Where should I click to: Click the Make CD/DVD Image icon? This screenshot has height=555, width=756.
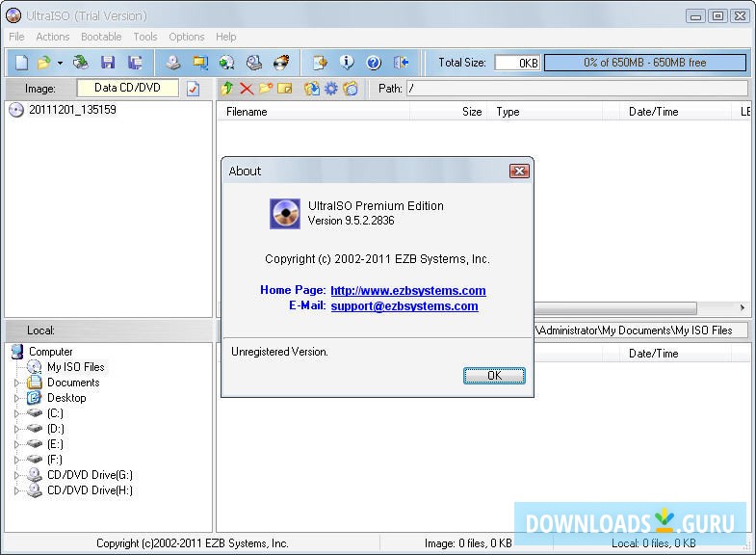(x=173, y=63)
